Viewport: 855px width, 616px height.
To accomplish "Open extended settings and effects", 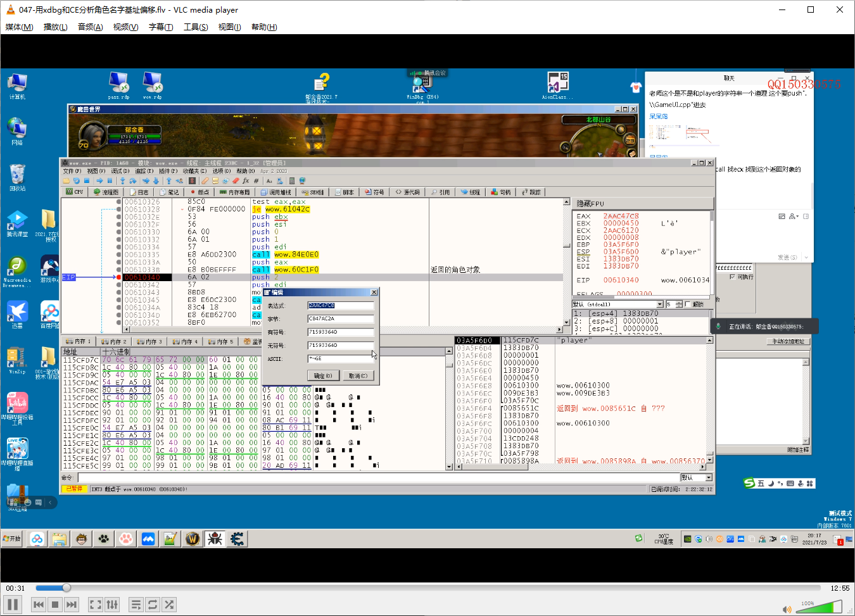I will point(112,605).
